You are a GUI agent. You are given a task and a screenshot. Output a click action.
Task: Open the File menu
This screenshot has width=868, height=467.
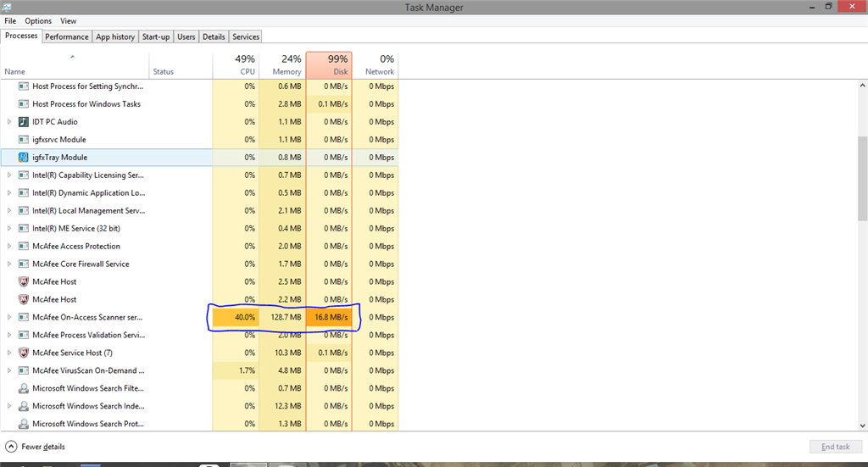click(10, 21)
